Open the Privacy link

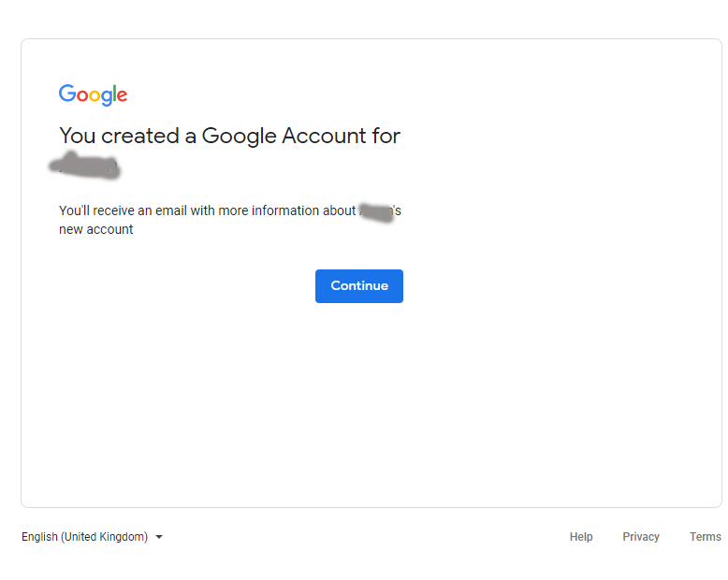click(641, 537)
